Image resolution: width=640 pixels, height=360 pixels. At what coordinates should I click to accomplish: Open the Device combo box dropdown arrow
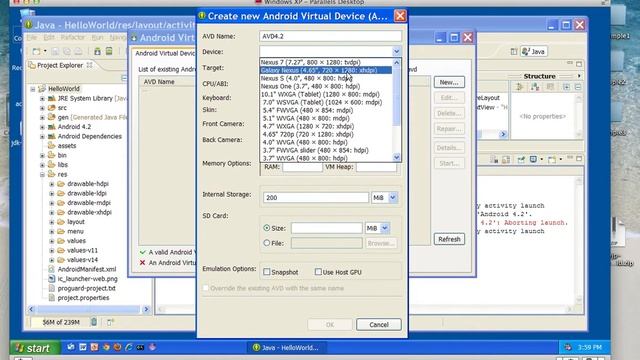coord(396,51)
